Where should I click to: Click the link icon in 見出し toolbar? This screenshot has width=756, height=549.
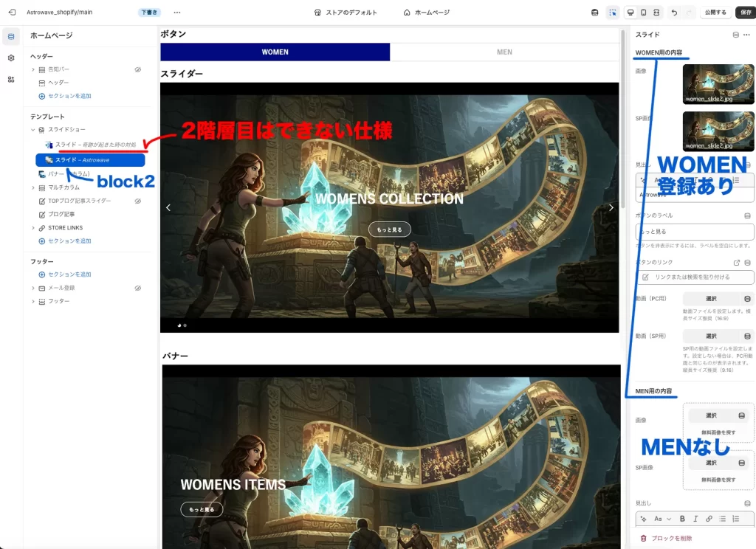(709, 519)
